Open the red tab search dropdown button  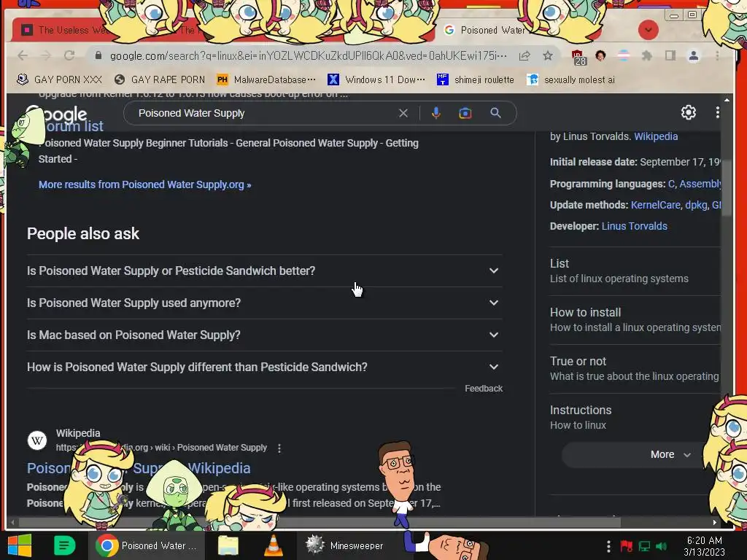pos(648,30)
